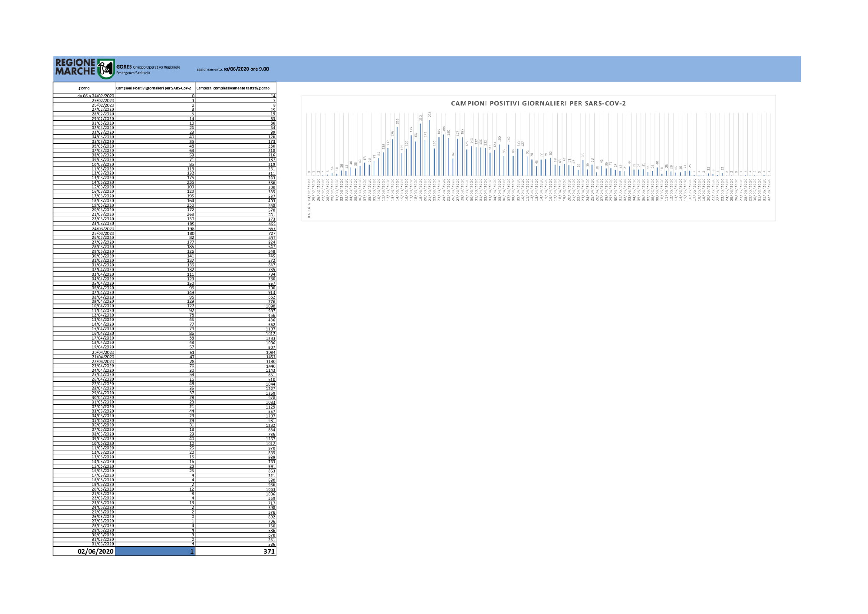This screenshot has height=614, width=868.
Task: Select the 'Campioni Positivi giornalieri per SARS-Cov-2' header
Action: [x=154, y=88]
